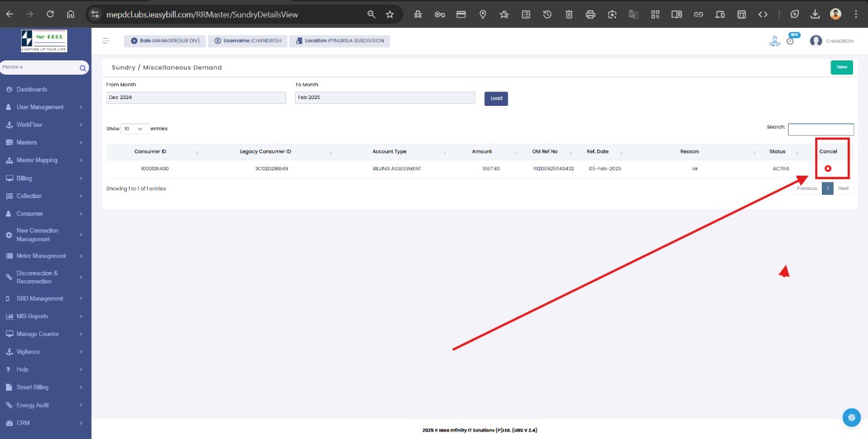
Task: Click the Location: PYNURSLA SUBDIVISION badge
Action: 340,41
